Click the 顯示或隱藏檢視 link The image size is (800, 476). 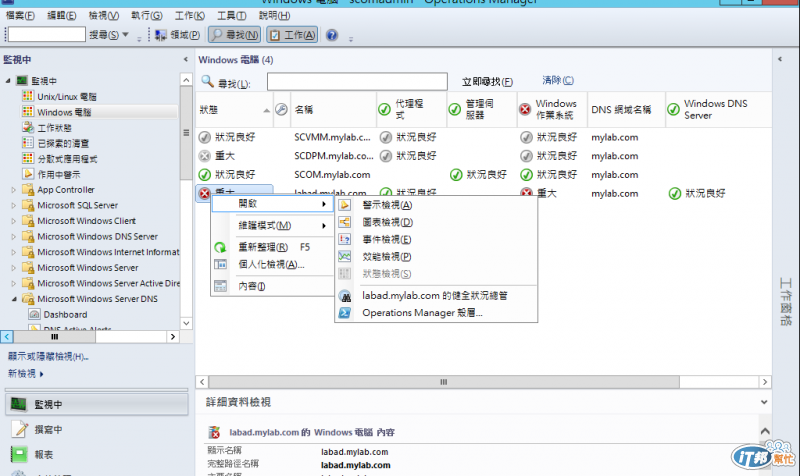point(47,357)
